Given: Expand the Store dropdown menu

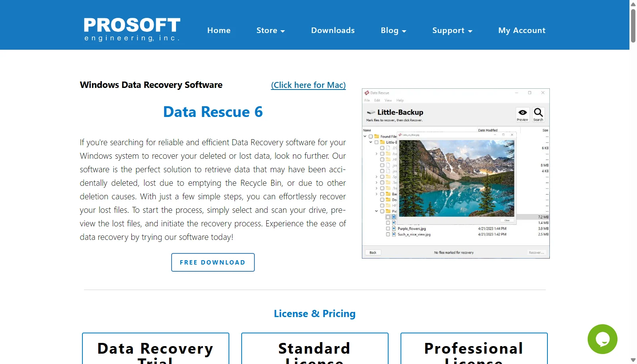Looking at the screenshot, I should (x=271, y=30).
